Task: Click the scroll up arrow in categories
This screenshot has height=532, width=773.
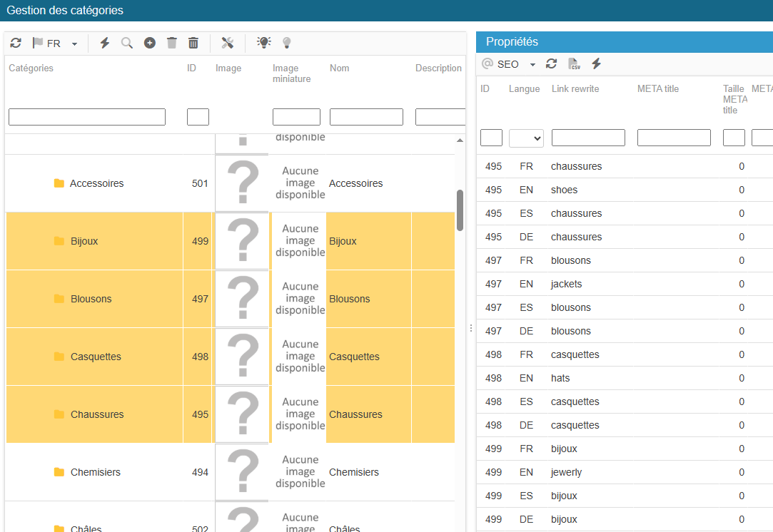Action: pos(460,140)
